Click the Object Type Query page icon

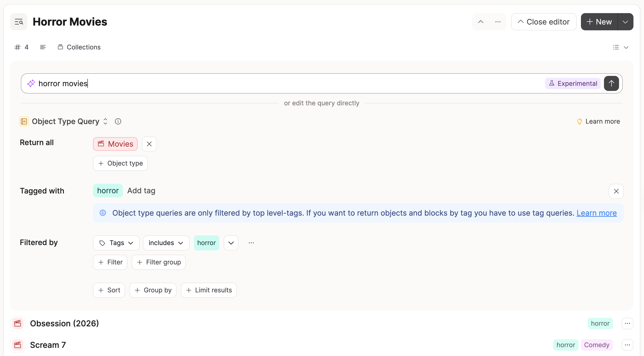[x=24, y=122]
